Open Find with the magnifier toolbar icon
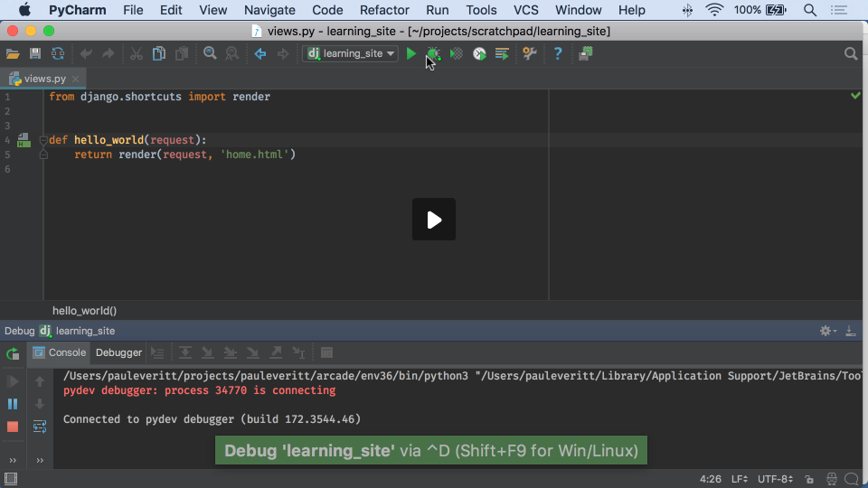The height and width of the screenshot is (488, 868). point(210,53)
